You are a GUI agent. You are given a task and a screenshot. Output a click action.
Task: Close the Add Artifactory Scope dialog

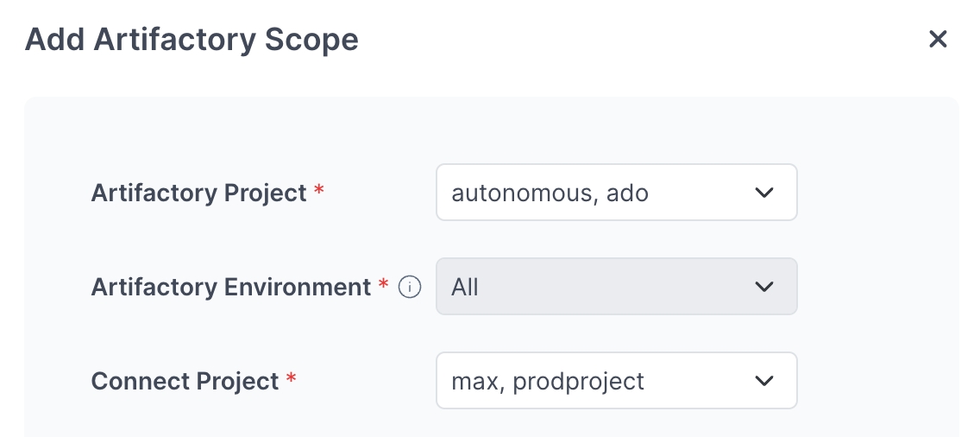coord(938,39)
